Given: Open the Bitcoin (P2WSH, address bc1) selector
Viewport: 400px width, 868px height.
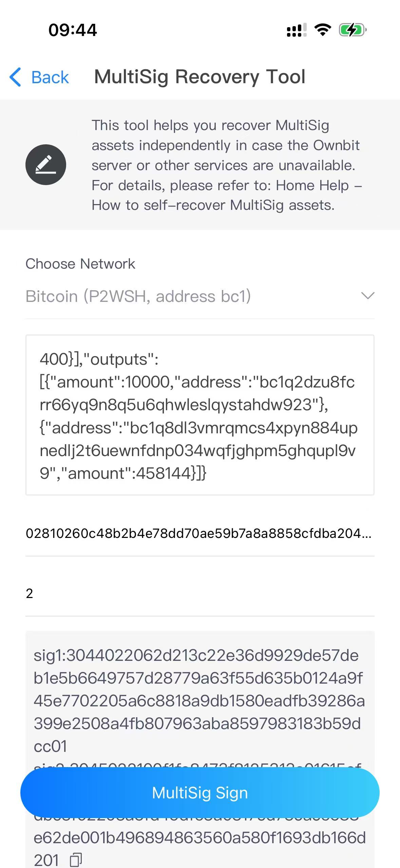Looking at the screenshot, I should point(138,296).
